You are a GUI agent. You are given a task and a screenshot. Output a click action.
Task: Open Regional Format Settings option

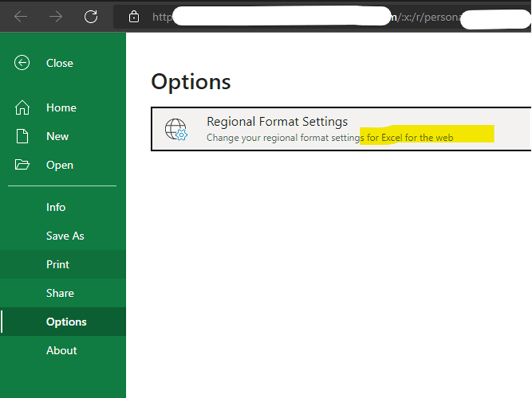[x=341, y=129]
